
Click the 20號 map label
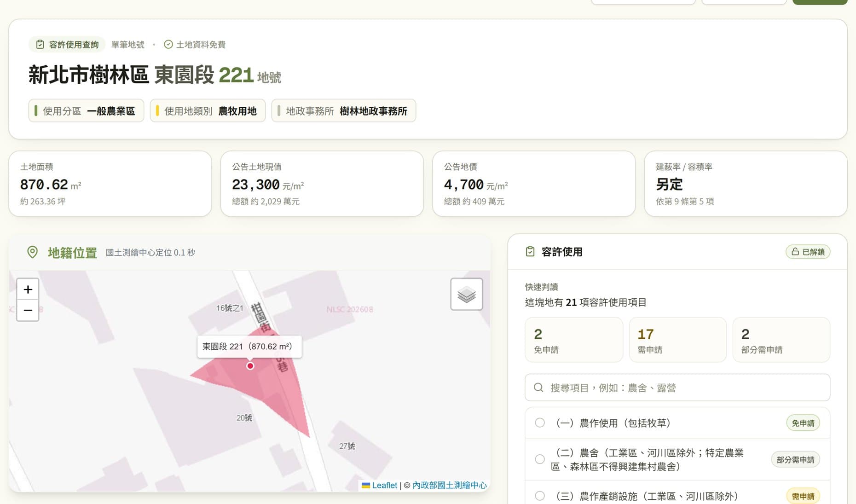(x=244, y=418)
